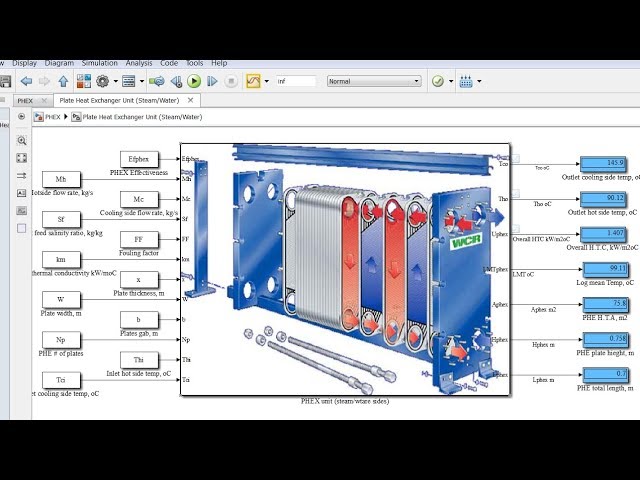Viewport: 640px width, 480px height.
Task: Select the km input block
Action: [x=61, y=259]
